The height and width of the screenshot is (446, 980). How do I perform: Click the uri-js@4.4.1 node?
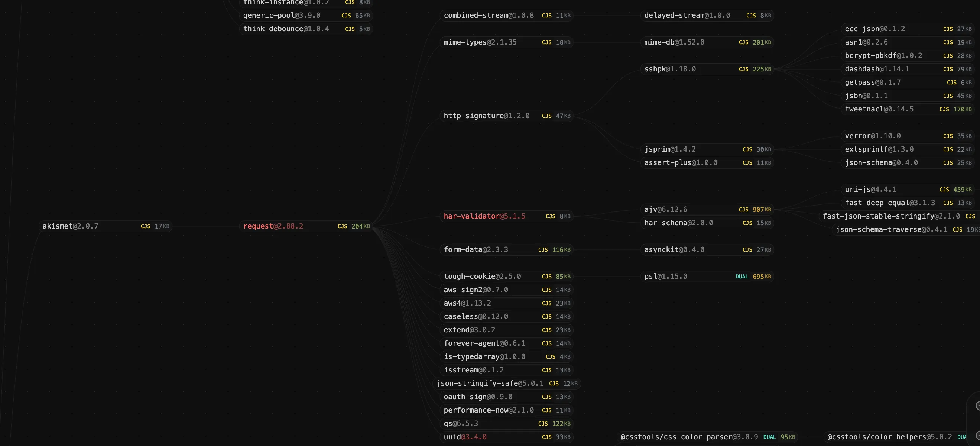coord(870,189)
